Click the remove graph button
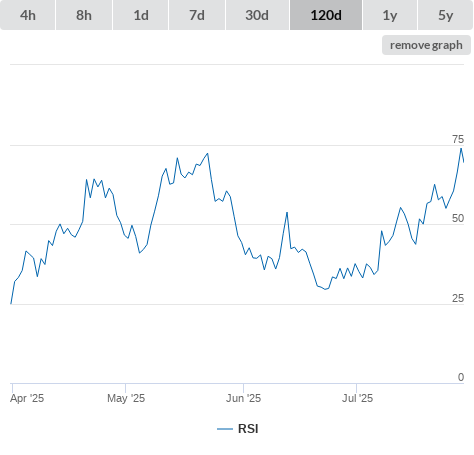Image resolution: width=474 pixels, height=455 pixels. coord(426,45)
